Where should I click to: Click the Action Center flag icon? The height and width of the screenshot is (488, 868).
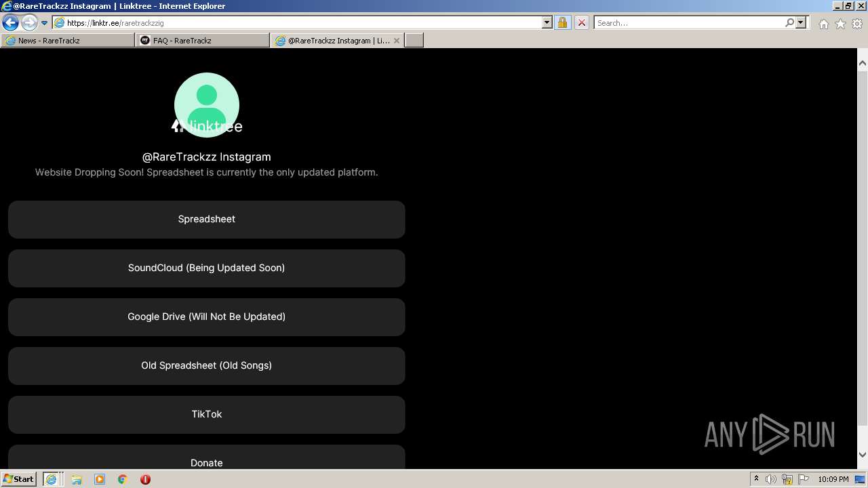tap(804, 479)
